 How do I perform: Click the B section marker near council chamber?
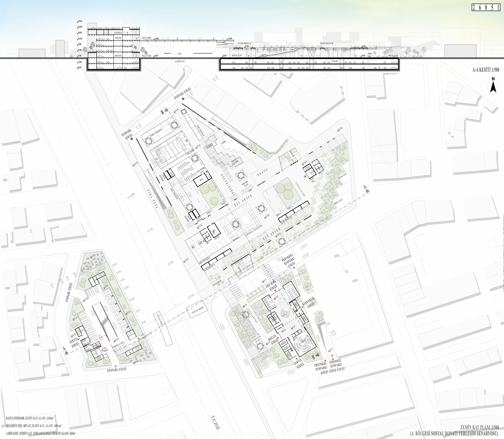point(315,356)
